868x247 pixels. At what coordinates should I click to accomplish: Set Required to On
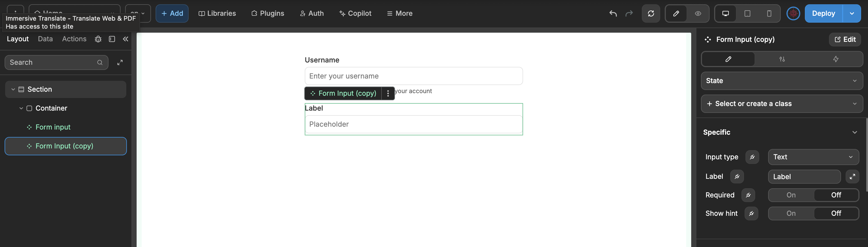[x=791, y=195]
